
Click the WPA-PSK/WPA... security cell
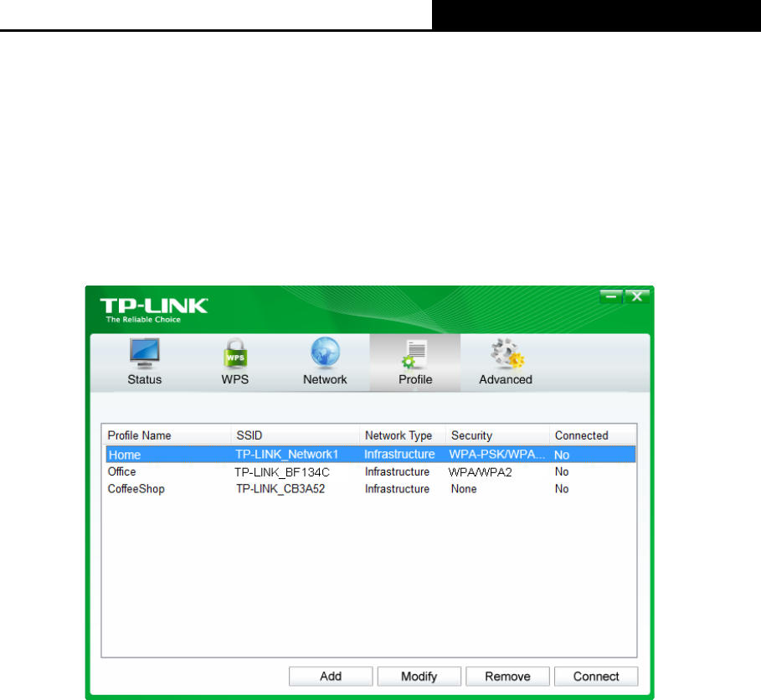(x=497, y=455)
